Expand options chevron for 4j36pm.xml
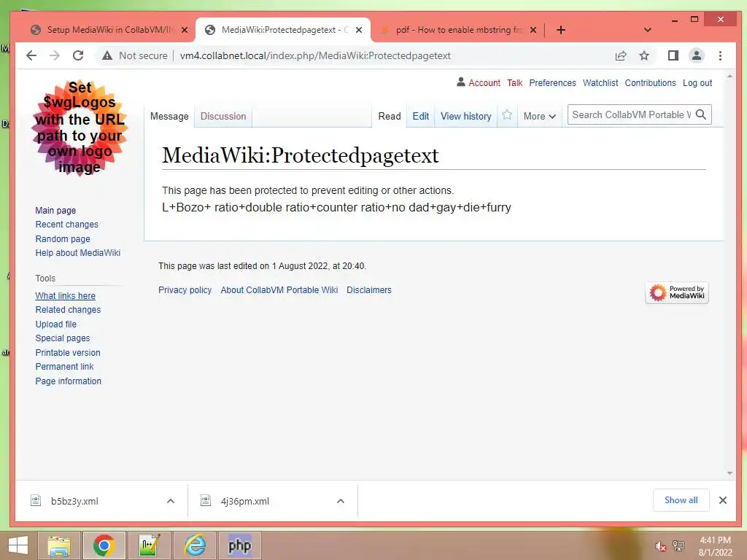Screen dimensions: 747x560 pos(341,501)
